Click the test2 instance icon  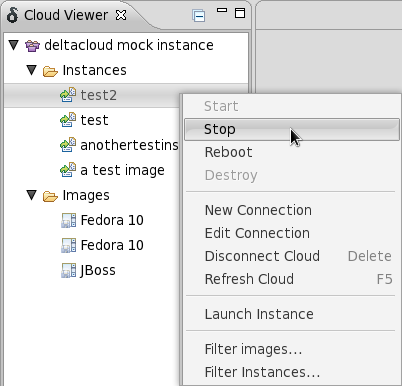[68, 95]
